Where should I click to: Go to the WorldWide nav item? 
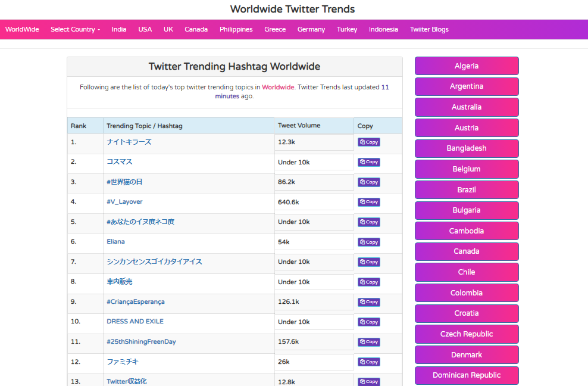(22, 29)
